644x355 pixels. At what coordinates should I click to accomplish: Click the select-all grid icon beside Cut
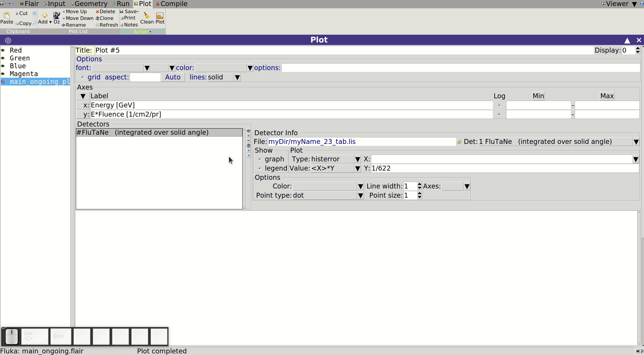pos(35,13)
